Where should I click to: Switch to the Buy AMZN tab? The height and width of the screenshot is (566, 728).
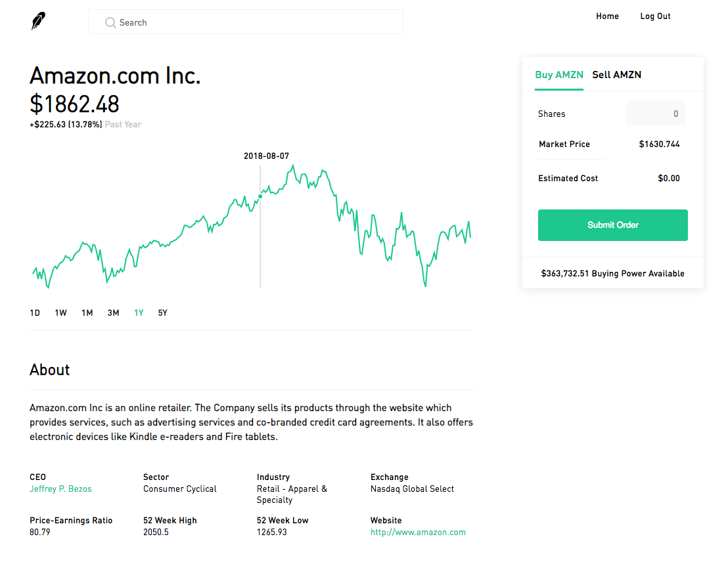559,75
